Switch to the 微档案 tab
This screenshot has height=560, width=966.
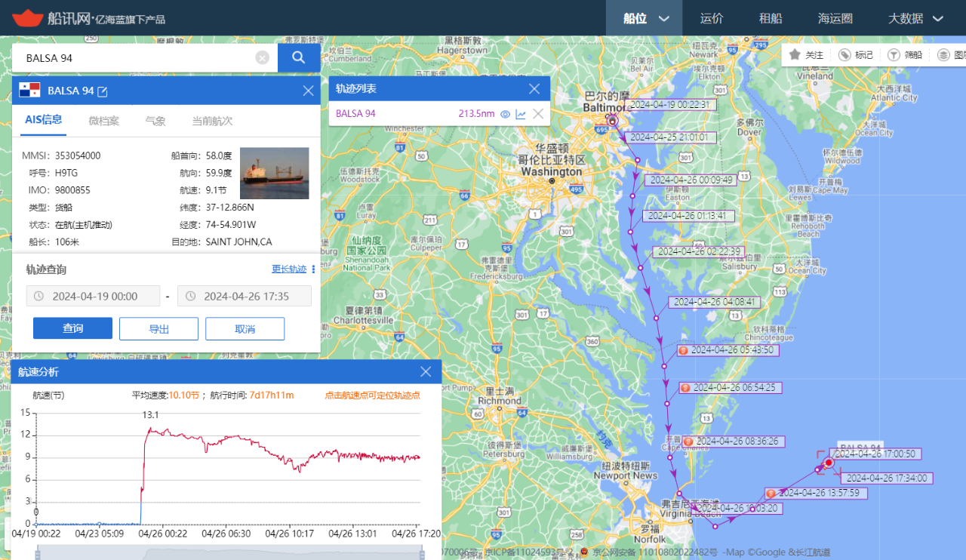(103, 121)
